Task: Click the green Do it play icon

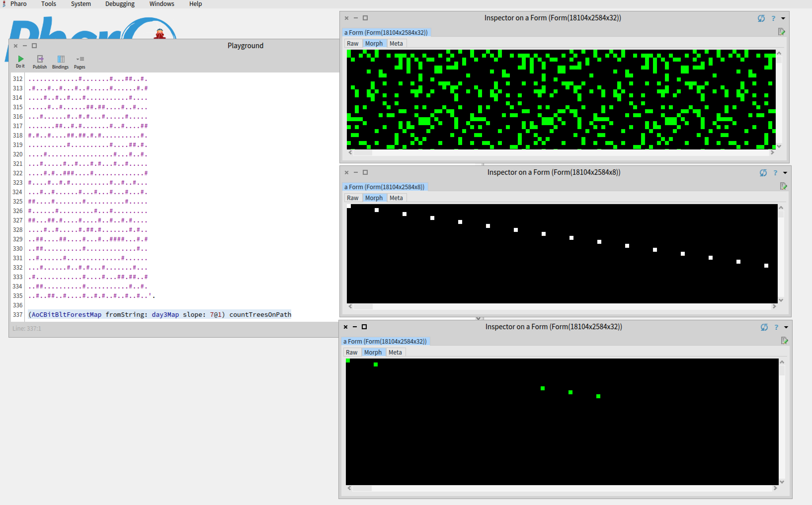Action: pos(21,59)
